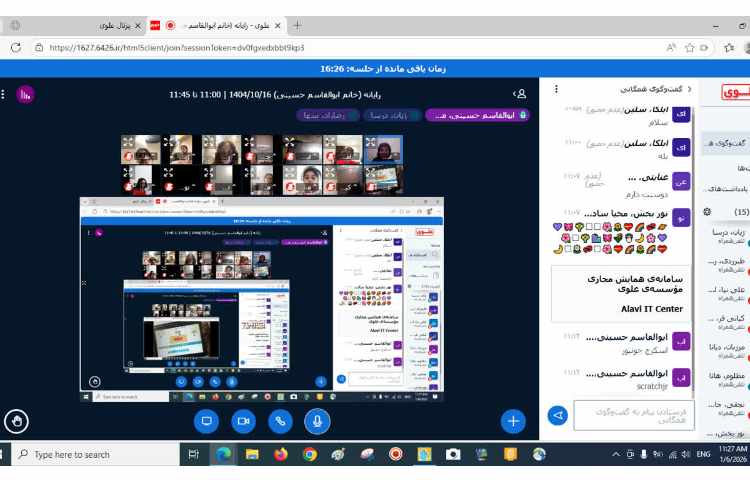750x480 pixels.
Task: Click the shared notes sidebar entry
Action: point(726,189)
